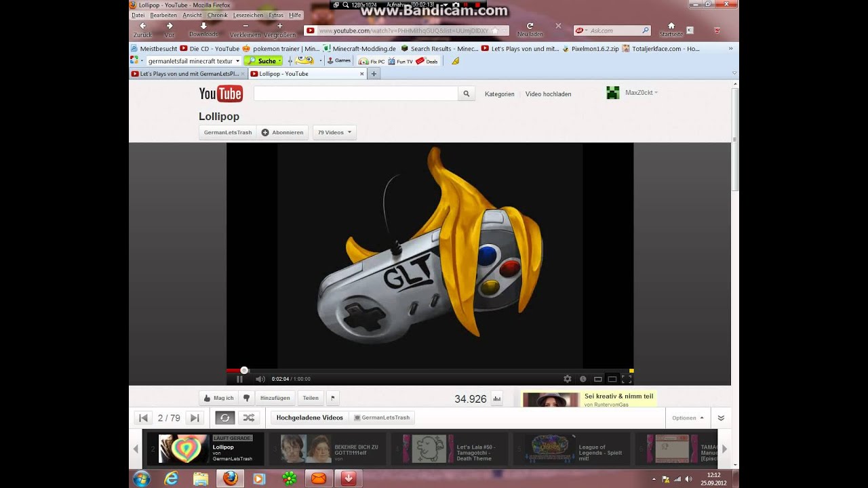Reload the page with Neu laden

point(530,29)
